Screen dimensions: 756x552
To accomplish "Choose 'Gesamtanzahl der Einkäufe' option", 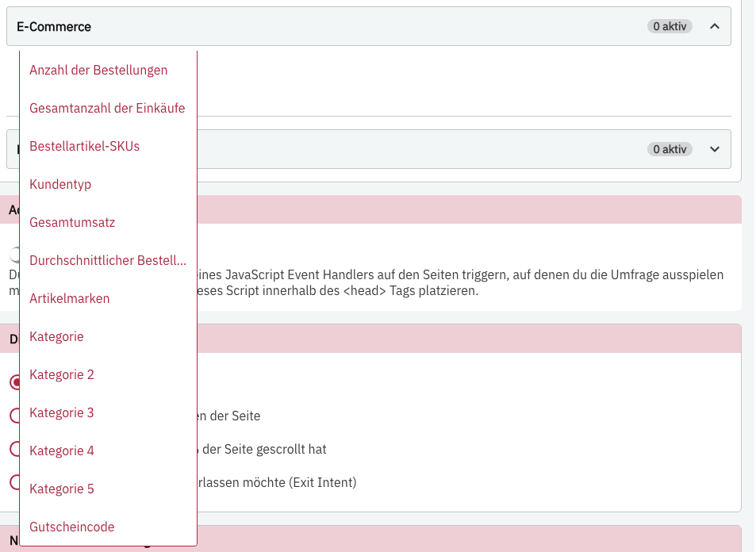I will coord(107,108).
